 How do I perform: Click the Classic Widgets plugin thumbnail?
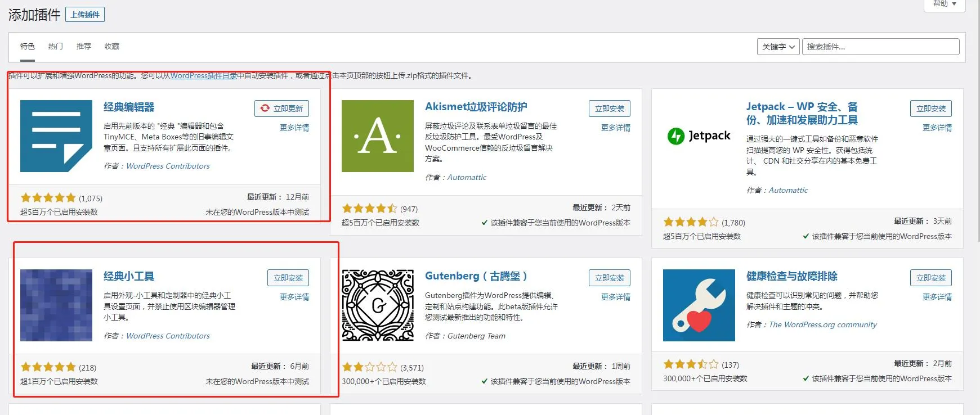56,305
